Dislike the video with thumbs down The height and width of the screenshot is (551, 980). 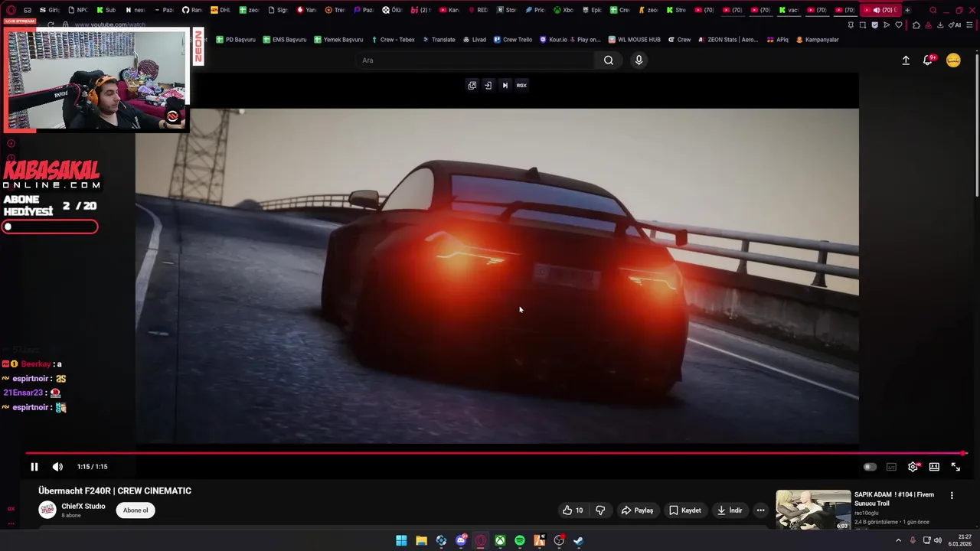(x=600, y=510)
